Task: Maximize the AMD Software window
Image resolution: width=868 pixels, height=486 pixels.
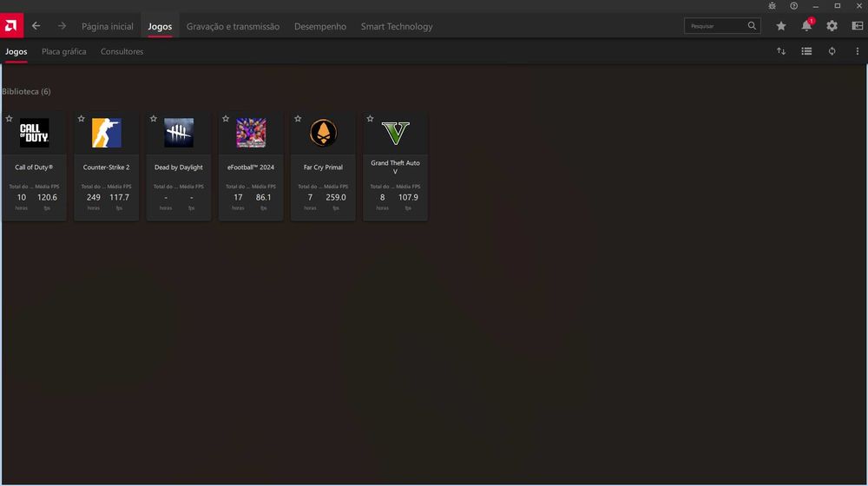Action: click(838, 5)
